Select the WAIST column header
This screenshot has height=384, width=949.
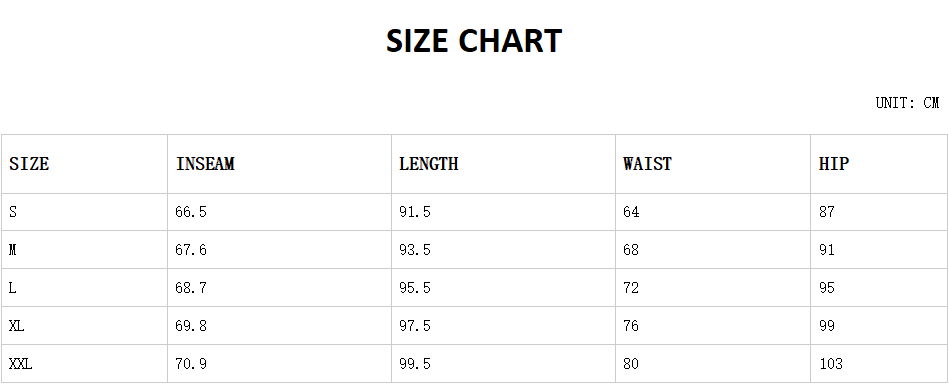(x=713, y=164)
